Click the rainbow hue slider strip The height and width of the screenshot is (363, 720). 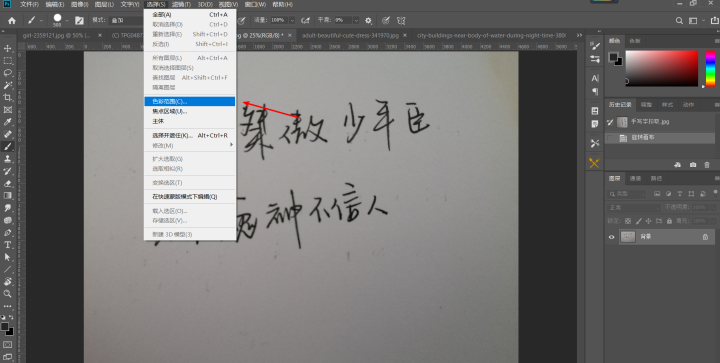click(710, 68)
